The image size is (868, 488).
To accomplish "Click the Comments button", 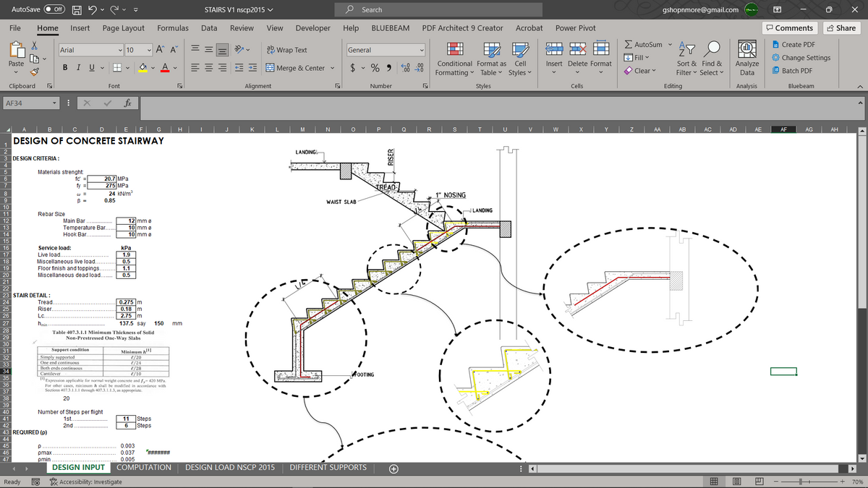I will point(789,28).
